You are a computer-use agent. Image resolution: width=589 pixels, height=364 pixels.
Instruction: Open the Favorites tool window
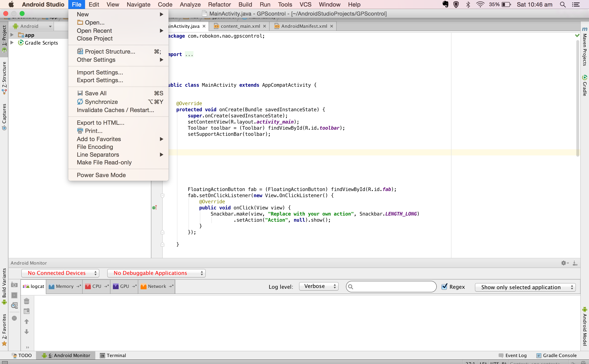pyautogui.click(x=4, y=330)
